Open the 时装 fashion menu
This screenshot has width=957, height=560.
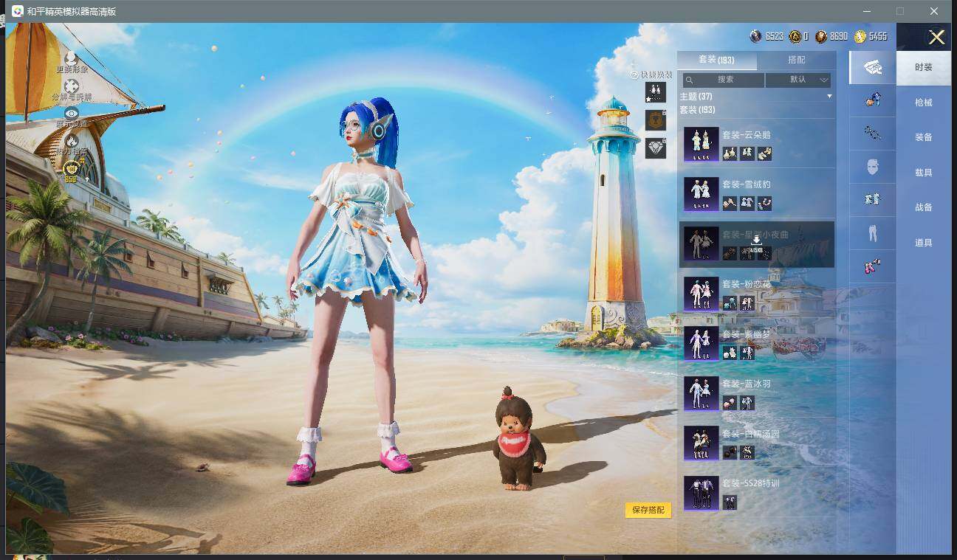[x=924, y=67]
